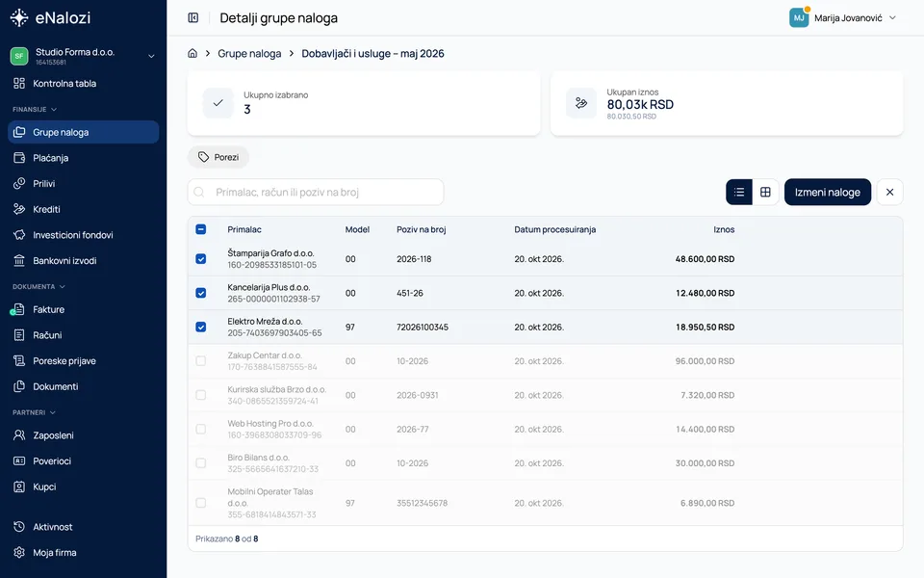
Task: Close selection with the X button
Action: coord(889,192)
